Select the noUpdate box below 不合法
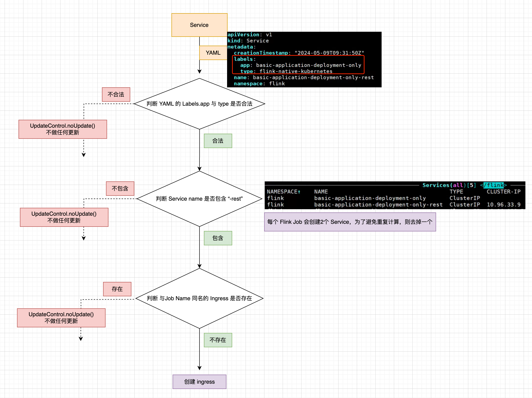This screenshot has height=398, width=532. coord(63,129)
